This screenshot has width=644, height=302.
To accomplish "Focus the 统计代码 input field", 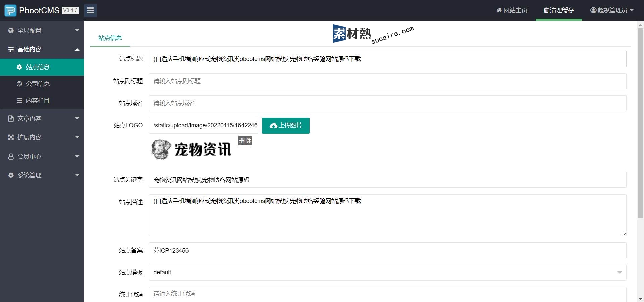I will click(x=387, y=294).
